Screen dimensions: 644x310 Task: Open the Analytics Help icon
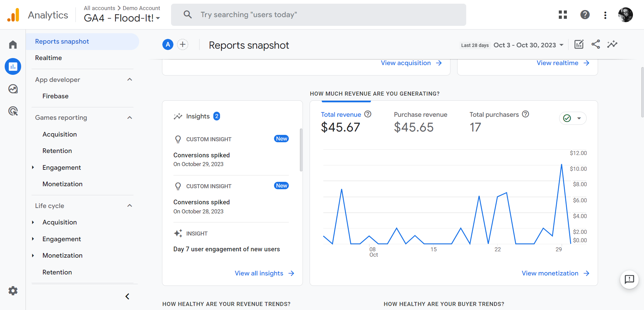point(585,15)
